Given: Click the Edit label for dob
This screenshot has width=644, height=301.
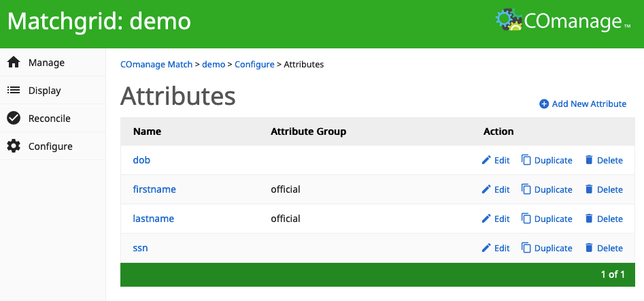Looking at the screenshot, I should click(x=502, y=160).
